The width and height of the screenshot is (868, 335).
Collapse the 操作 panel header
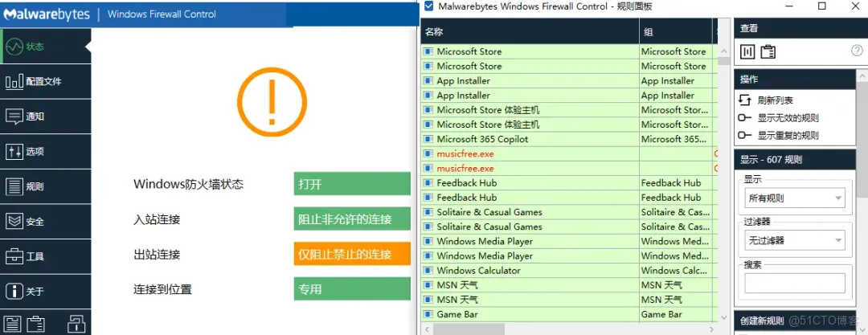pyautogui.click(x=795, y=80)
